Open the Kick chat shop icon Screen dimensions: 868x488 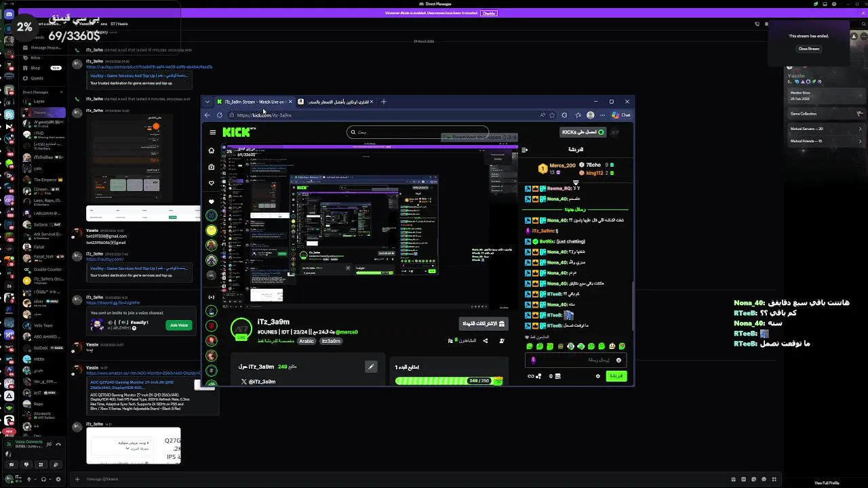coord(557,376)
